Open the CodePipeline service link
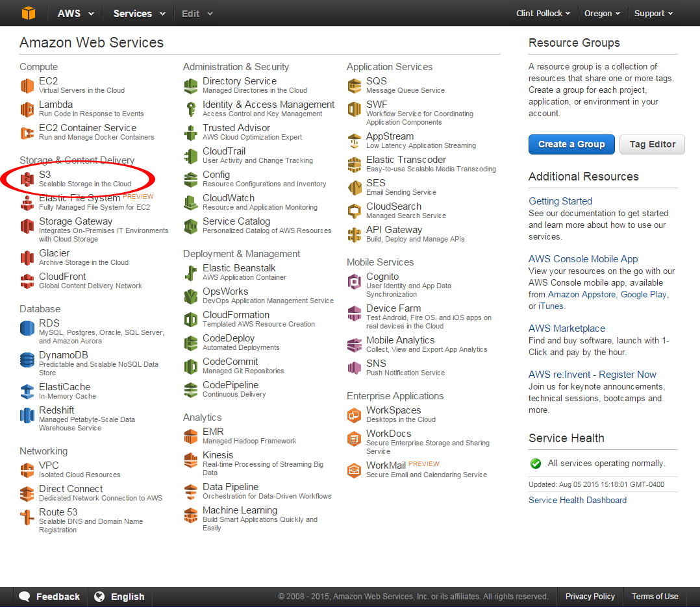 point(231,385)
